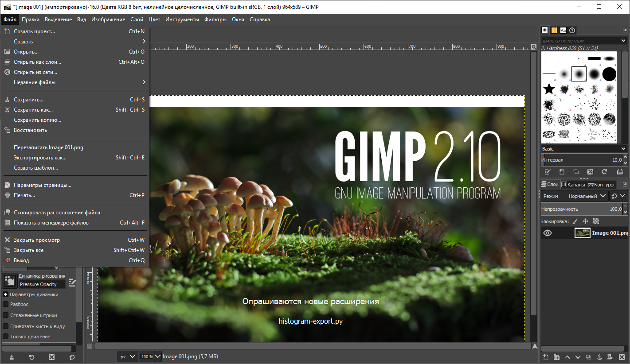This screenshot has height=364, width=630.
Task: Refresh the brushes list
Action: (x=604, y=172)
